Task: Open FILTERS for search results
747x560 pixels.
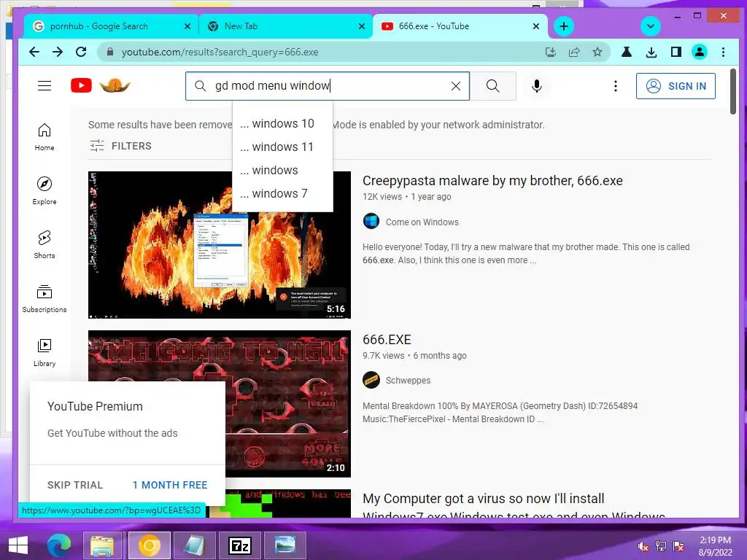Action: coord(120,146)
